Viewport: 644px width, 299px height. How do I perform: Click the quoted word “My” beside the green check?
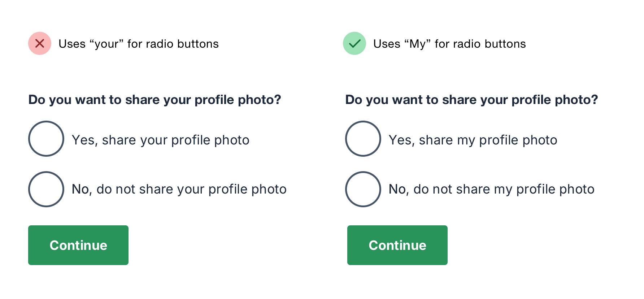[x=418, y=44]
